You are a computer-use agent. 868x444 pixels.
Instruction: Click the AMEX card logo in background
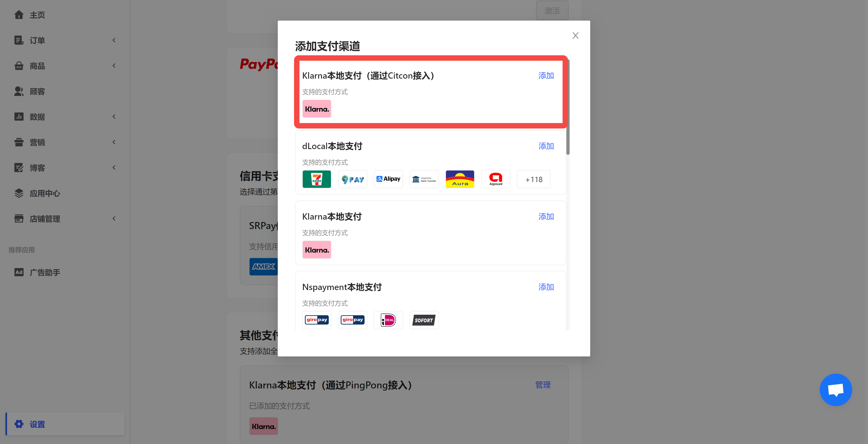tap(263, 267)
